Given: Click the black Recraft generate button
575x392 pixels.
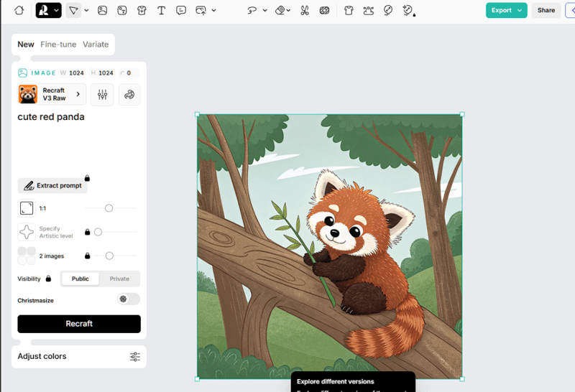Looking at the screenshot, I should pyautogui.click(x=79, y=324).
